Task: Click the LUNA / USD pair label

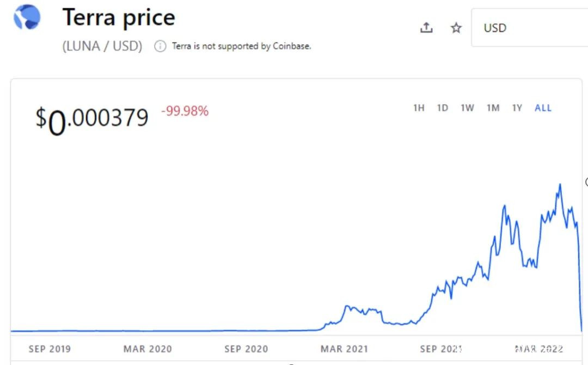Action: click(102, 46)
